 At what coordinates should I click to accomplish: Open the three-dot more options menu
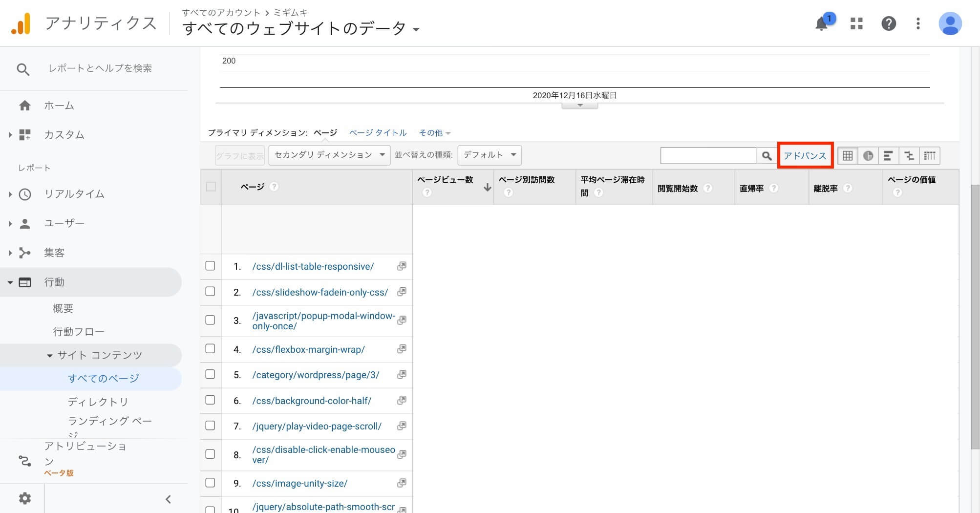(x=918, y=23)
